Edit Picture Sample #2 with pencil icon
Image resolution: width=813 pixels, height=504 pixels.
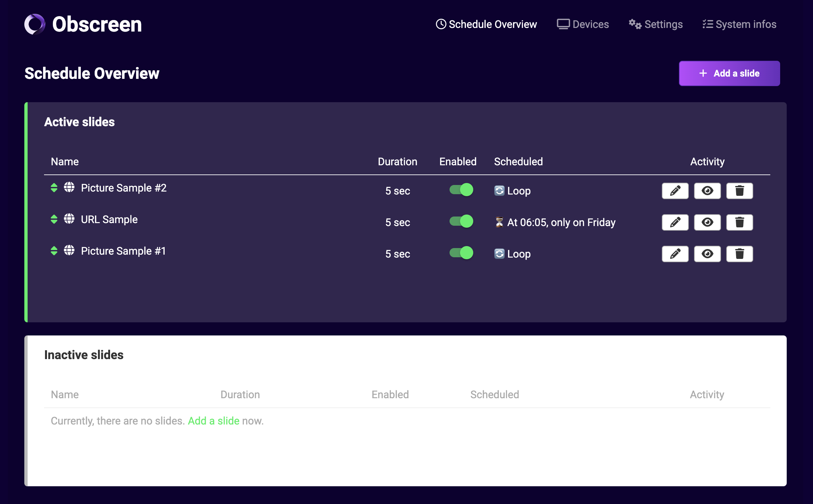pyautogui.click(x=675, y=191)
